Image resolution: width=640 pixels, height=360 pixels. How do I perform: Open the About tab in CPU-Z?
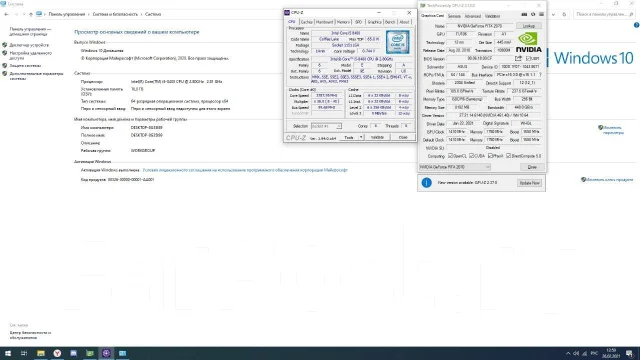[x=404, y=22]
